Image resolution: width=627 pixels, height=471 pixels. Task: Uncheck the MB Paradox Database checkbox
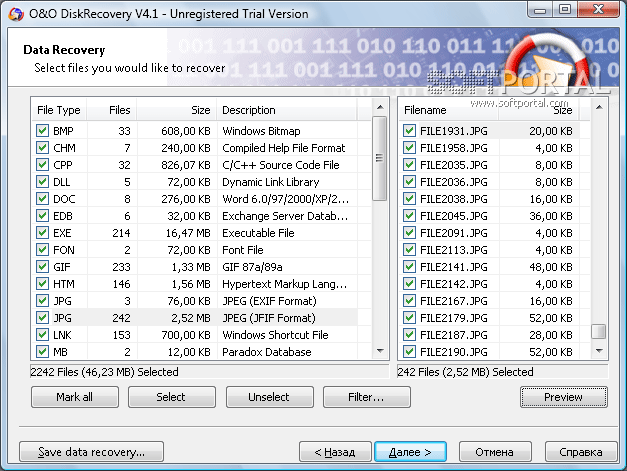[x=42, y=352]
